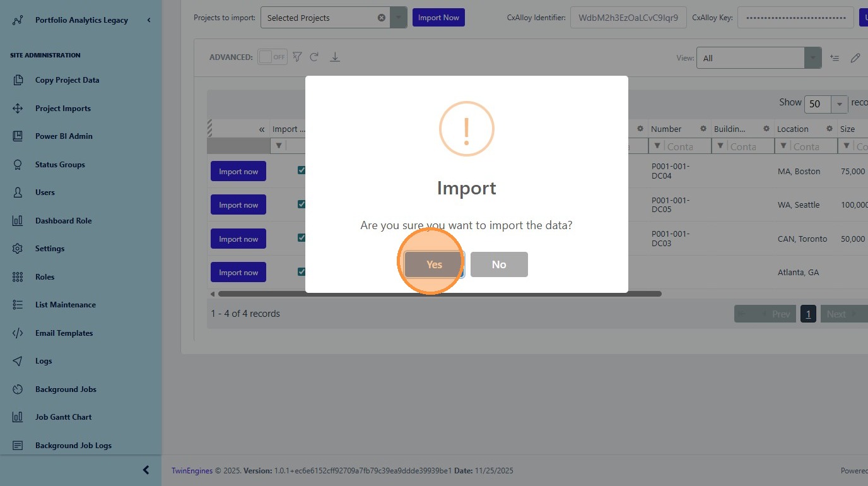868x486 pixels.
Task: Download grid data with export icon
Action: (x=335, y=57)
